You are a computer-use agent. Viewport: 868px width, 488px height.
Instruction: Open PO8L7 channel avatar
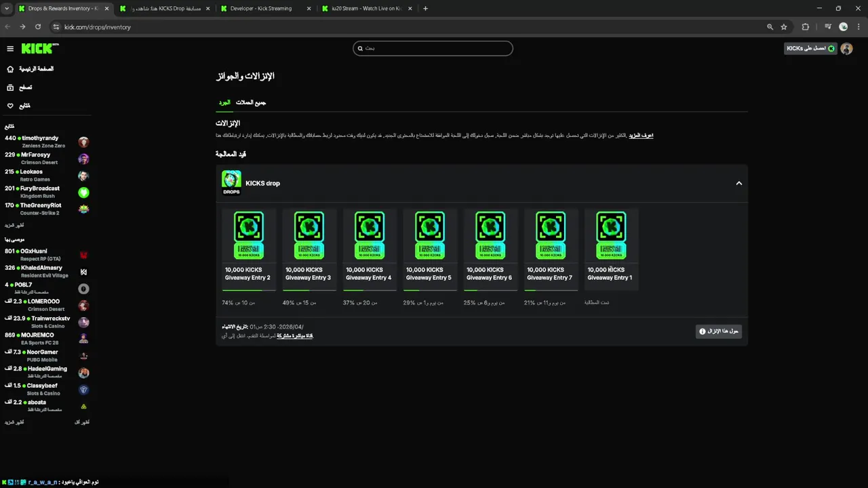(83, 289)
